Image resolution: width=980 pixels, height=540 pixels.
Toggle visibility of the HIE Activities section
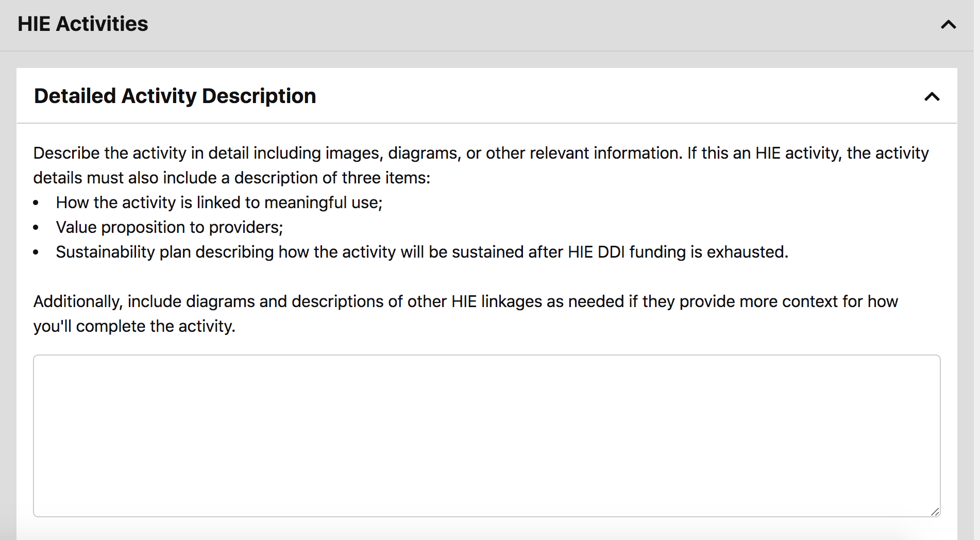click(948, 24)
